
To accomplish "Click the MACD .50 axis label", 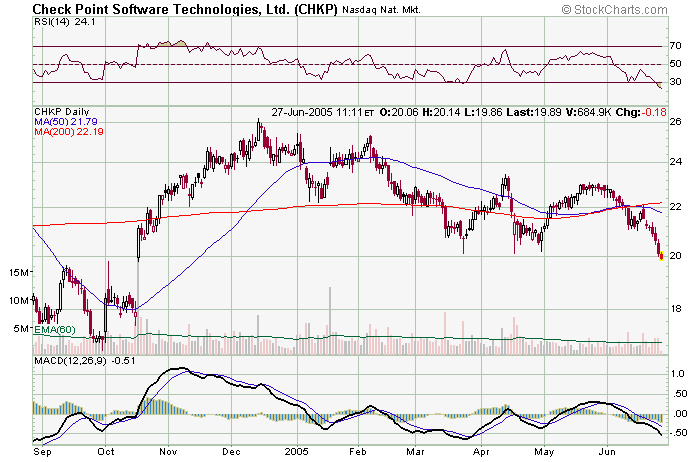I will [679, 394].
